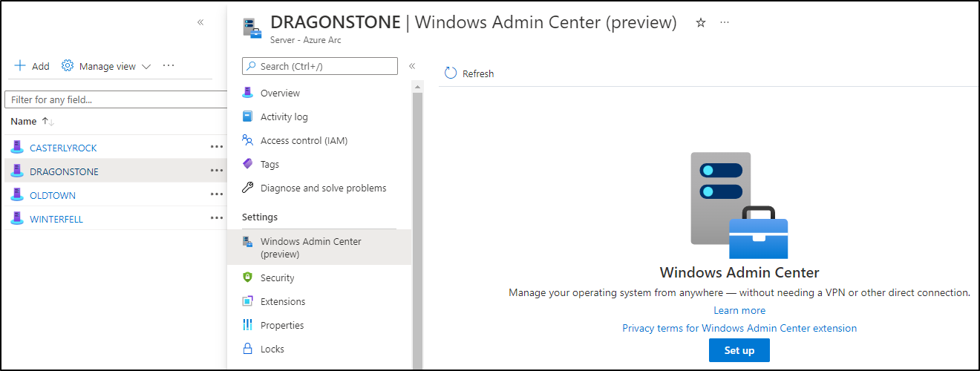The height and width of the screenshot is (371, 980).
Task: Click the Locks padlock icon
Action: 248,349
